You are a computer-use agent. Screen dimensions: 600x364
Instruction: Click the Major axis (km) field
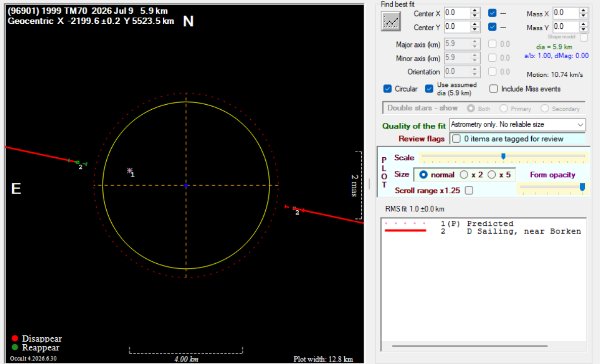457,44
